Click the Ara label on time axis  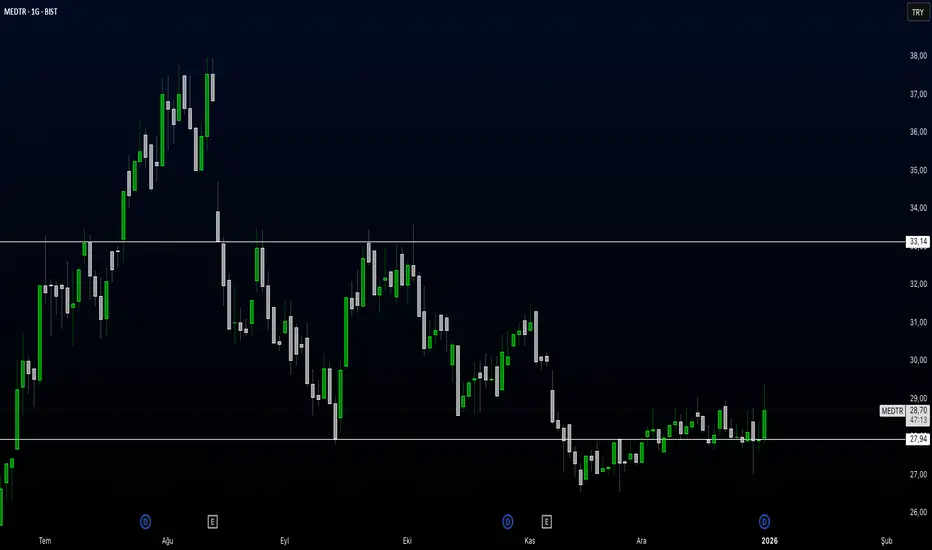(x=641, y=540)
